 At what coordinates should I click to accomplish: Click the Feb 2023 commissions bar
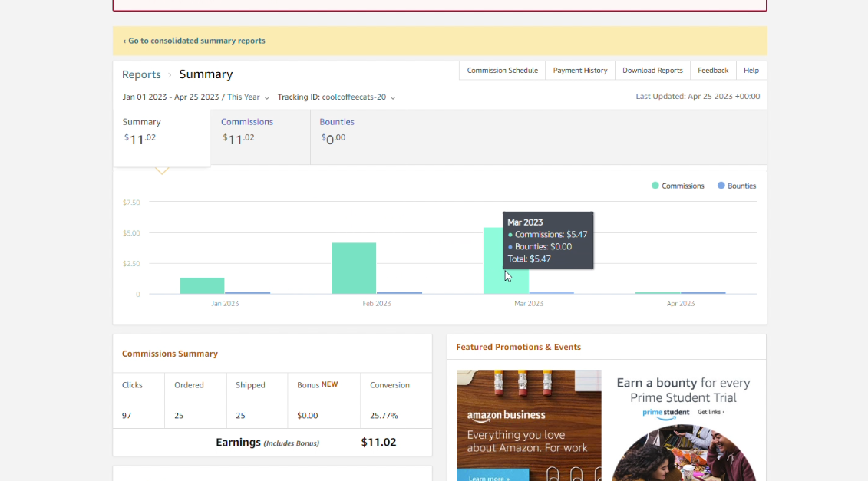[354, 269]
